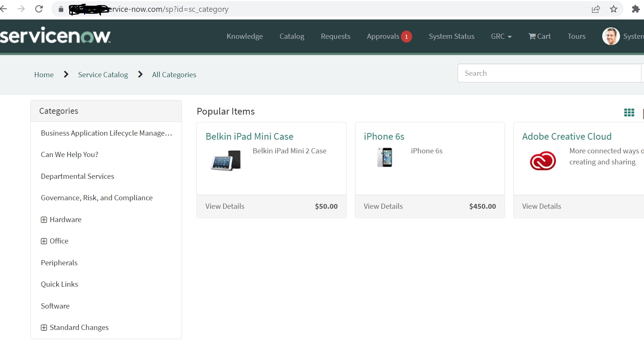The image size is (644, 344).
Task: Open the Knowledge menu item
Action: (x=245, y=36)
